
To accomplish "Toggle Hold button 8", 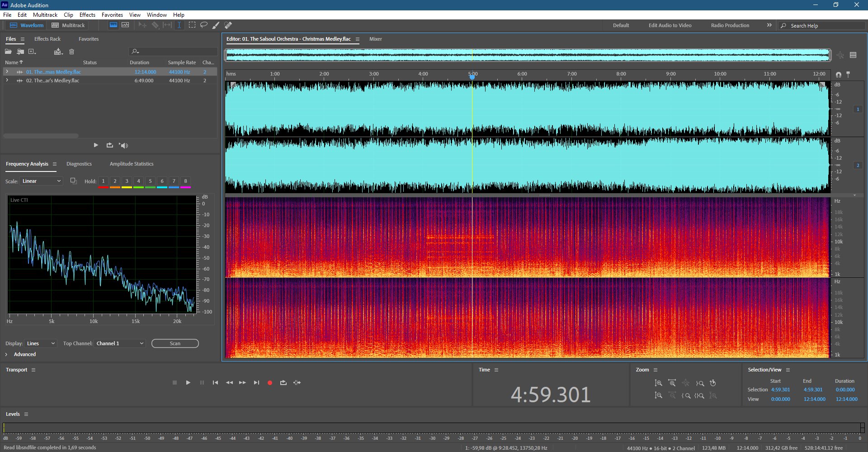I will coord(185,181).
